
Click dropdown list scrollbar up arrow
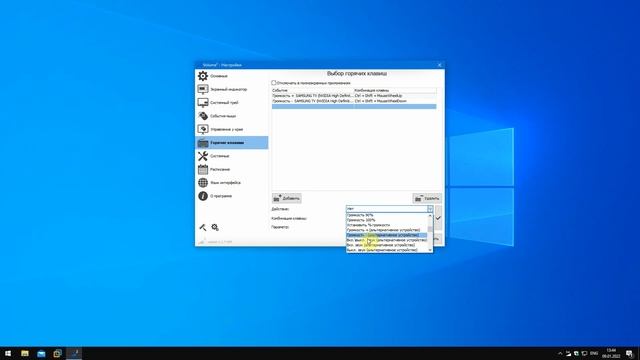pyautogui.click(x=430, y=215)
